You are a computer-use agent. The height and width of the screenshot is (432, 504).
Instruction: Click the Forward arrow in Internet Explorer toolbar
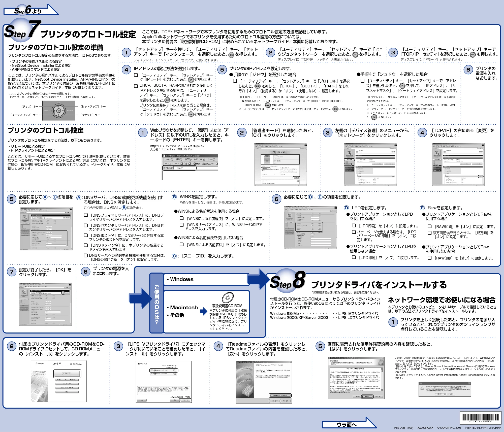pyautogui.click(x=176, y=164)
